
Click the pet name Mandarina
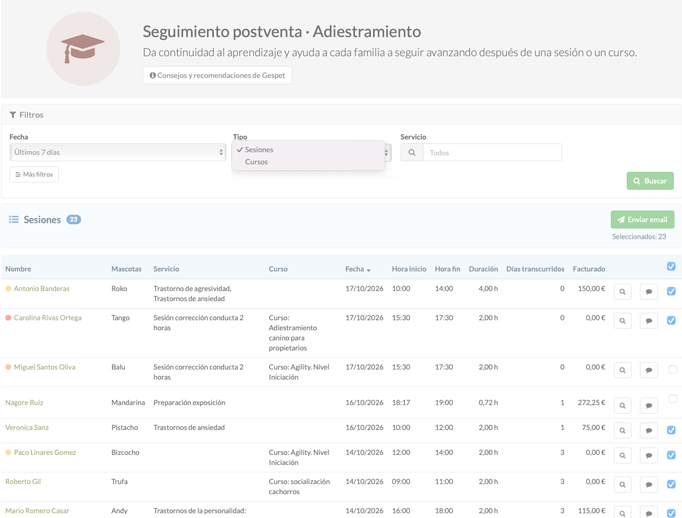click(x=128, y=402)
